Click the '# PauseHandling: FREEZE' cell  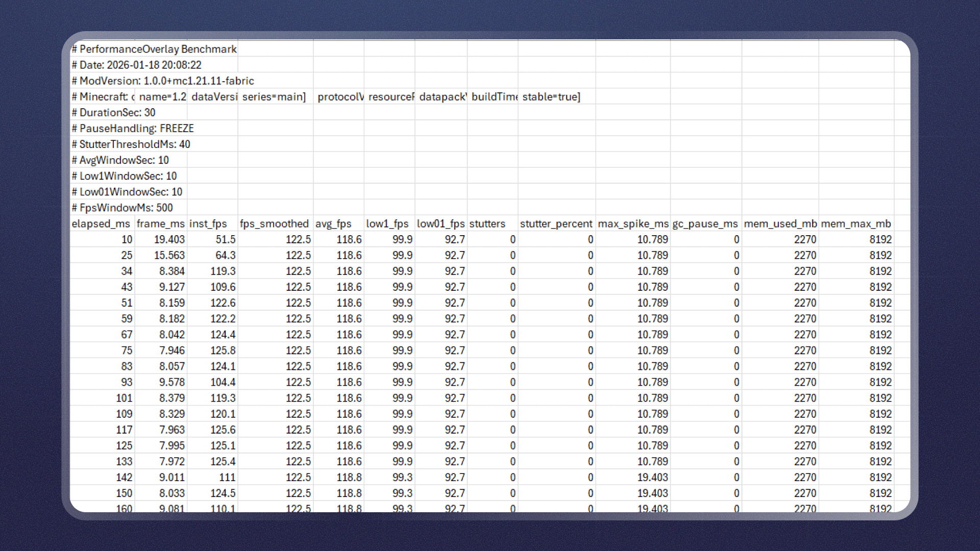pyautogui.click(x=133, y=128)
